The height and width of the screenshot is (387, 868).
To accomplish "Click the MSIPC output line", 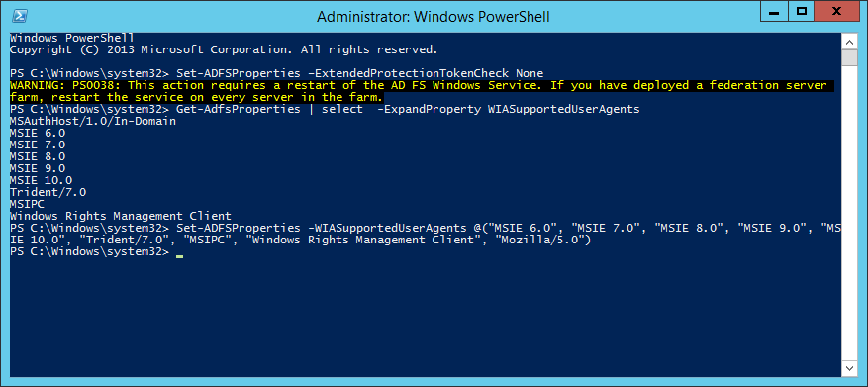I will tap(27, 204).
